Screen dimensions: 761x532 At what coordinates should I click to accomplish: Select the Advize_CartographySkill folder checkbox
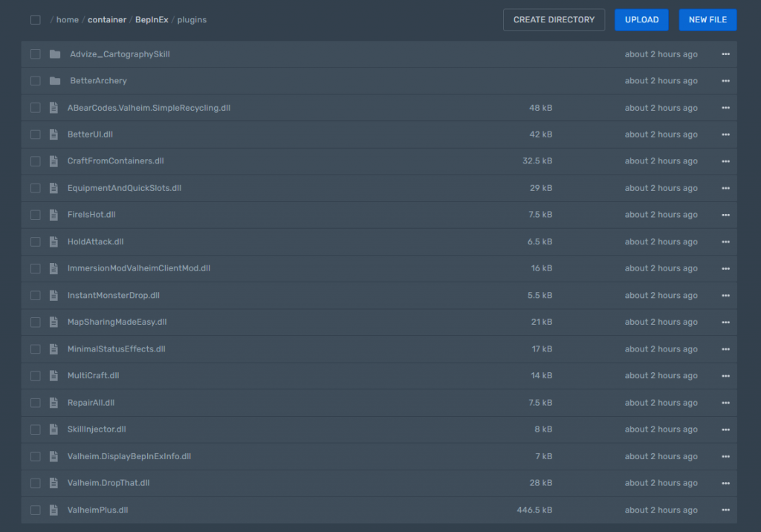click(36, 54)
